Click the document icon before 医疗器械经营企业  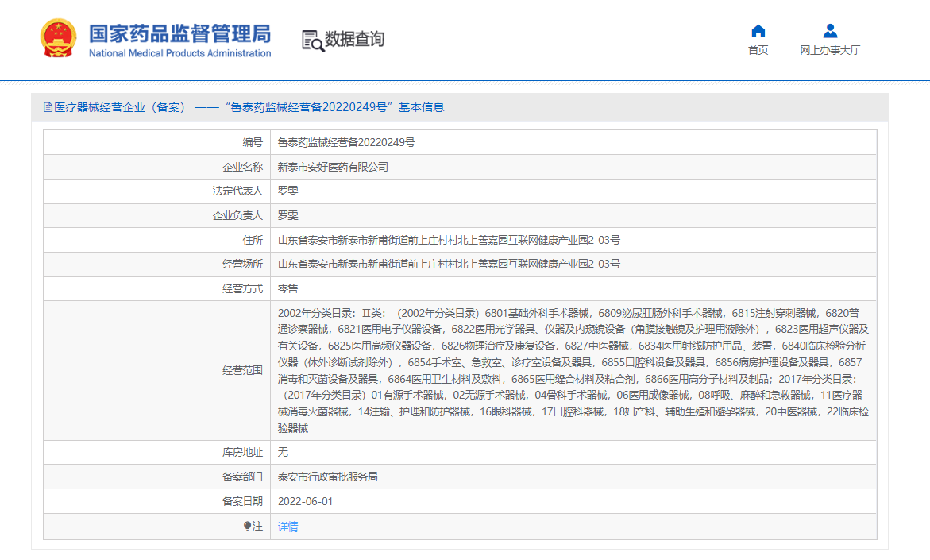tap(48, 107)
